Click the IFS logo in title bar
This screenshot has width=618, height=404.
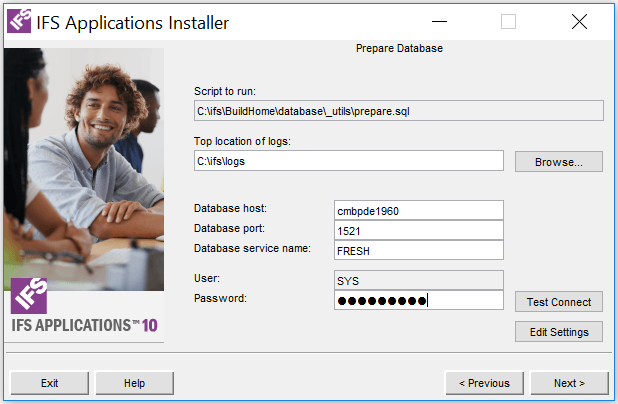tap(18, 22)
